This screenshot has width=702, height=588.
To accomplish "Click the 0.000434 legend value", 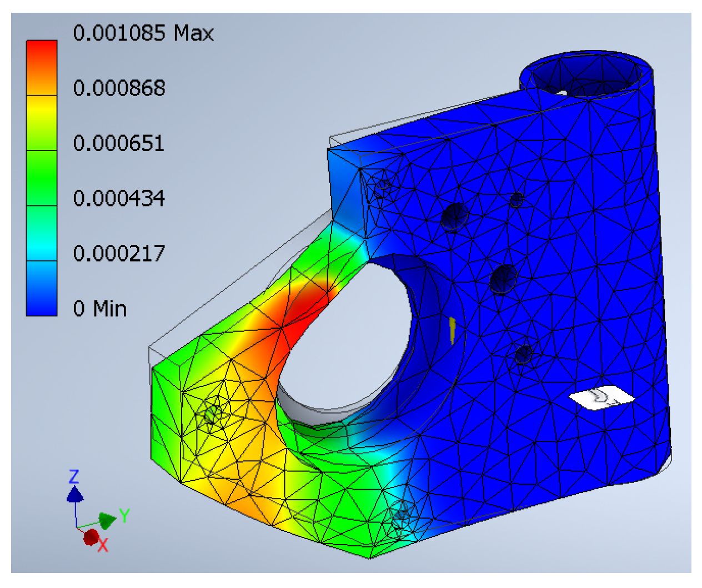I will [x=119, y=198].
